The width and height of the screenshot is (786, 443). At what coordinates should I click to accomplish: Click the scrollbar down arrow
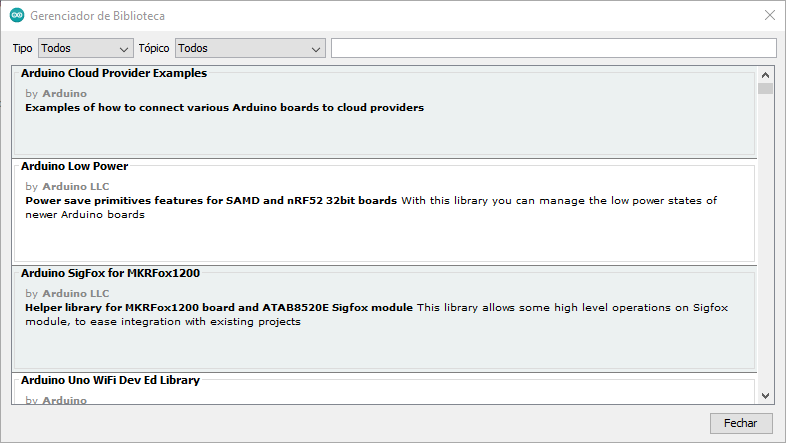(765, 396)
